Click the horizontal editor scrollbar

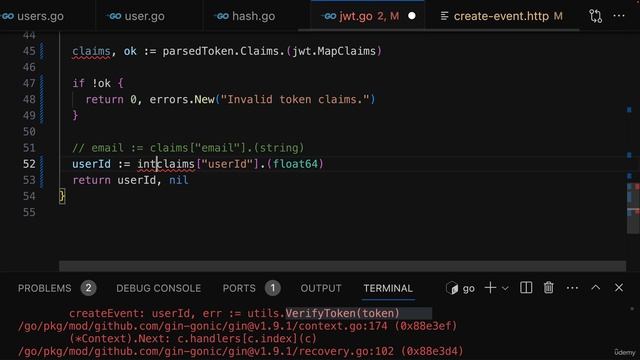342,266
